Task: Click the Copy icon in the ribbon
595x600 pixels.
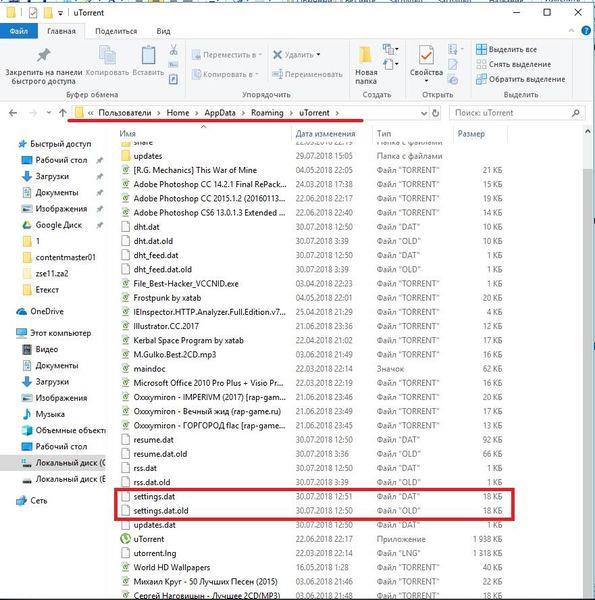Action: click(107, 55)
